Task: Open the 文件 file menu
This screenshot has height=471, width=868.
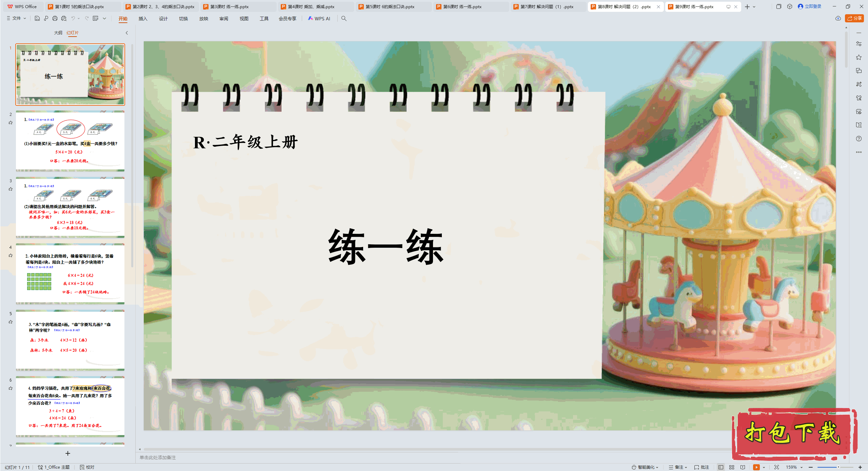Action: click(16, 19)
